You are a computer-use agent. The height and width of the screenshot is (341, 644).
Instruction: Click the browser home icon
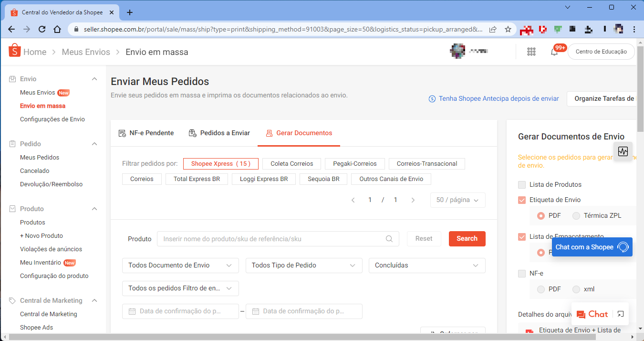57,29
